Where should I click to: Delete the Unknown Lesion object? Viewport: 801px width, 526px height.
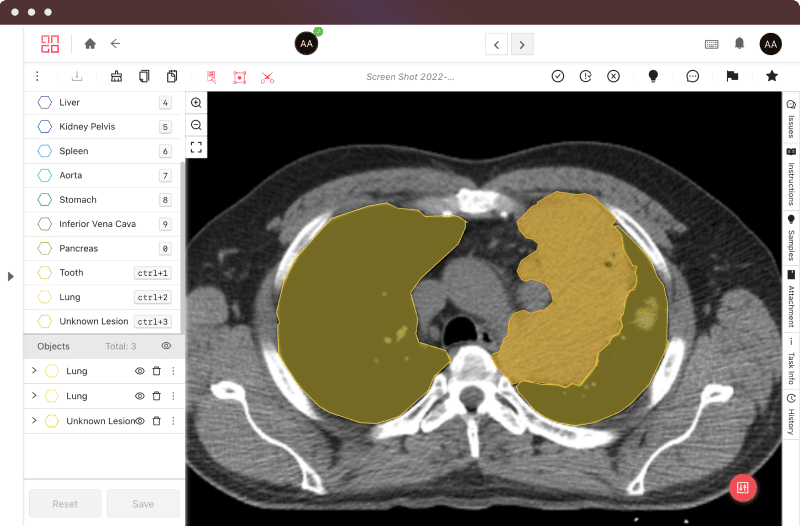point(156,421)
